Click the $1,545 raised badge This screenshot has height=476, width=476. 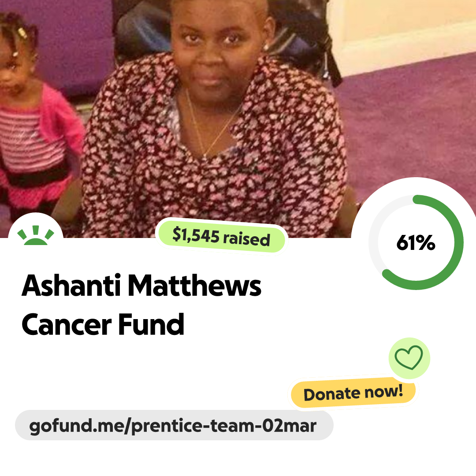pyautogui.click(x=221, y=236)
